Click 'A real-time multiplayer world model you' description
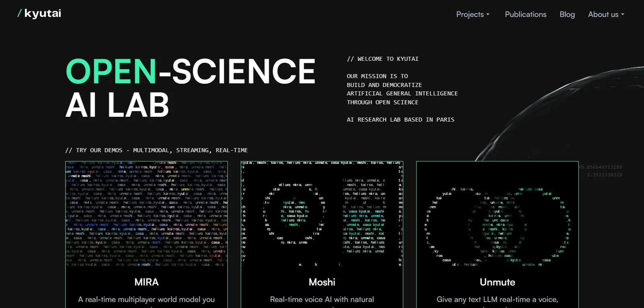Viewport: 644px width, 308px height. [147, 300]
